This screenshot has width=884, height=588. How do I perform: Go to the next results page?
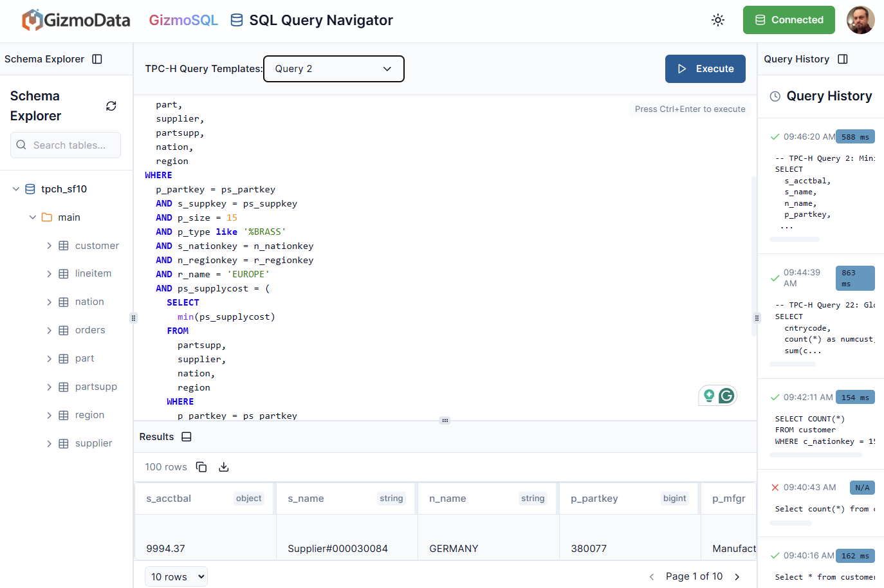coord(737,576)
